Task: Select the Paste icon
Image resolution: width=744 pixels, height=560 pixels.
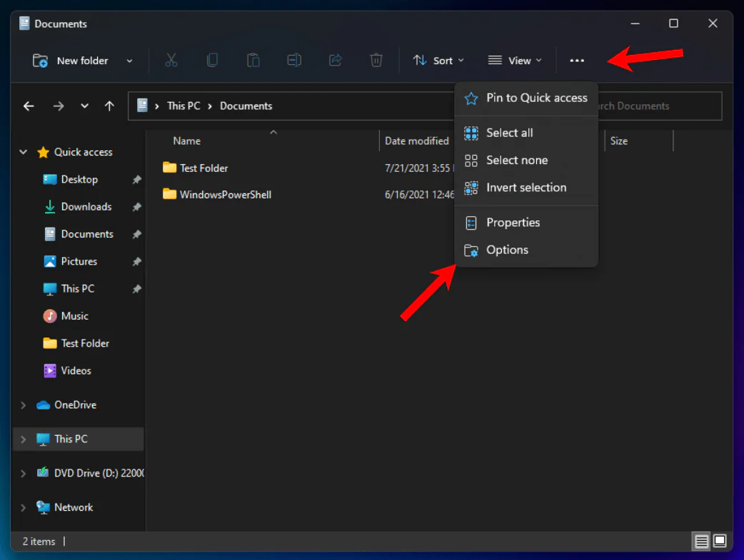Action: [x=253, y=60]
